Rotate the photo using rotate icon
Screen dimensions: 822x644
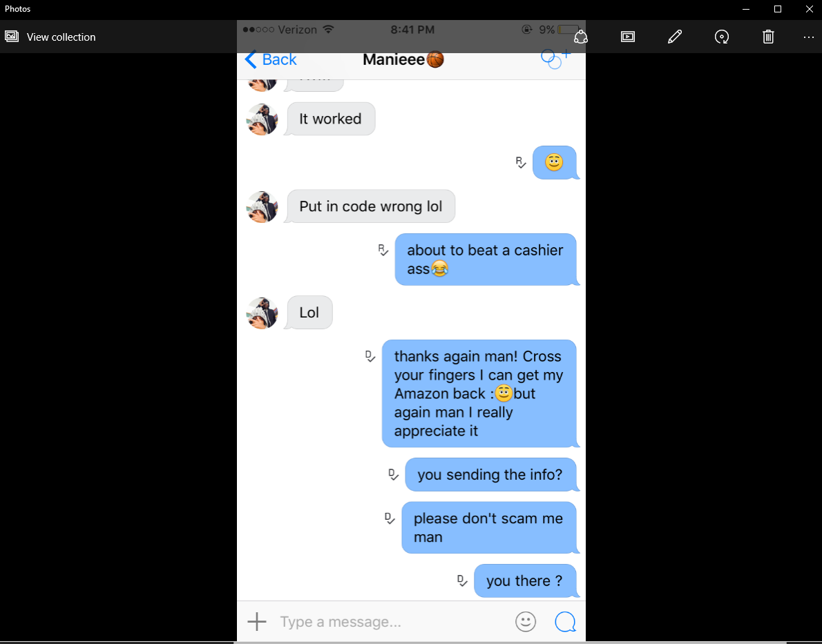click(722, 37)
